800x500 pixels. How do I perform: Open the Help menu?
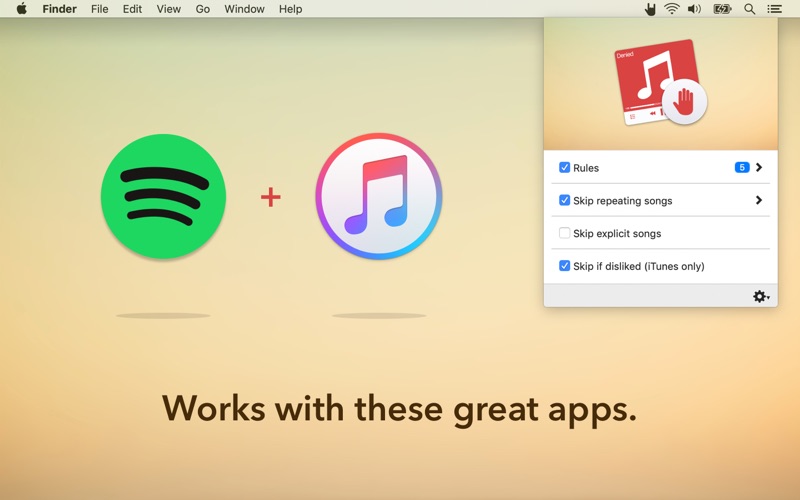pos(290,9)
